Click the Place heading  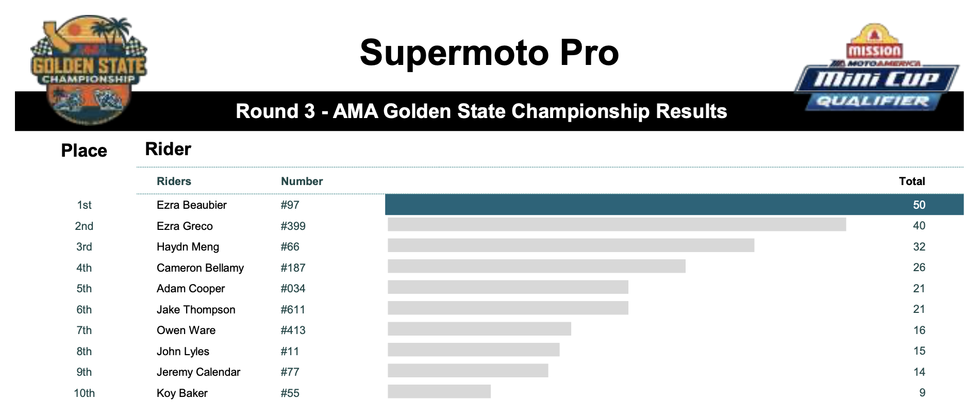(x=84, y=151)
